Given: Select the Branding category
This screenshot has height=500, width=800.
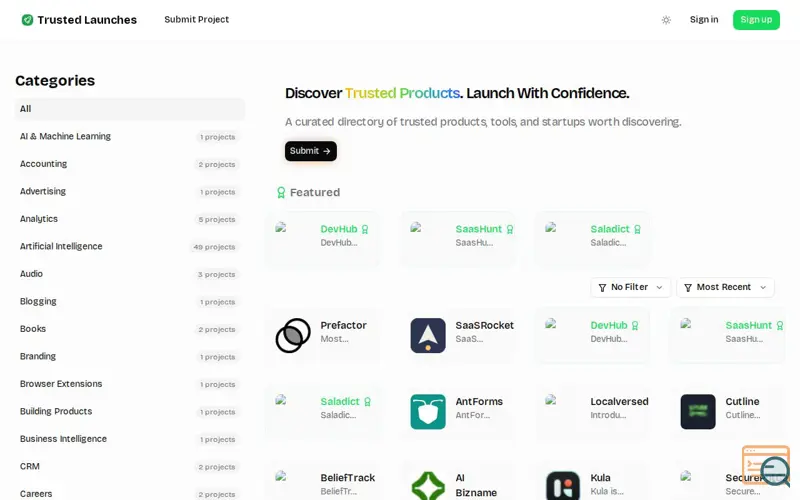Looking at the screenshot, I should [130, 356].
